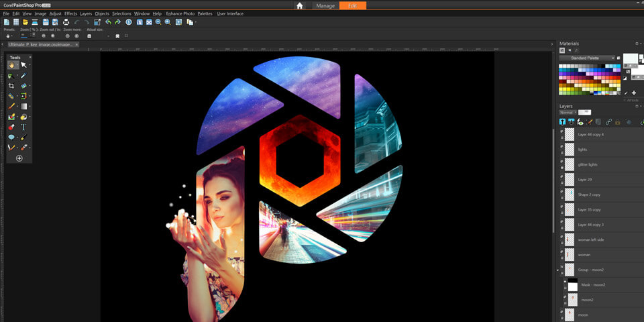Click the Zoom in magnifier toolbar icon
644x322 pixels.
pos(168,22)
